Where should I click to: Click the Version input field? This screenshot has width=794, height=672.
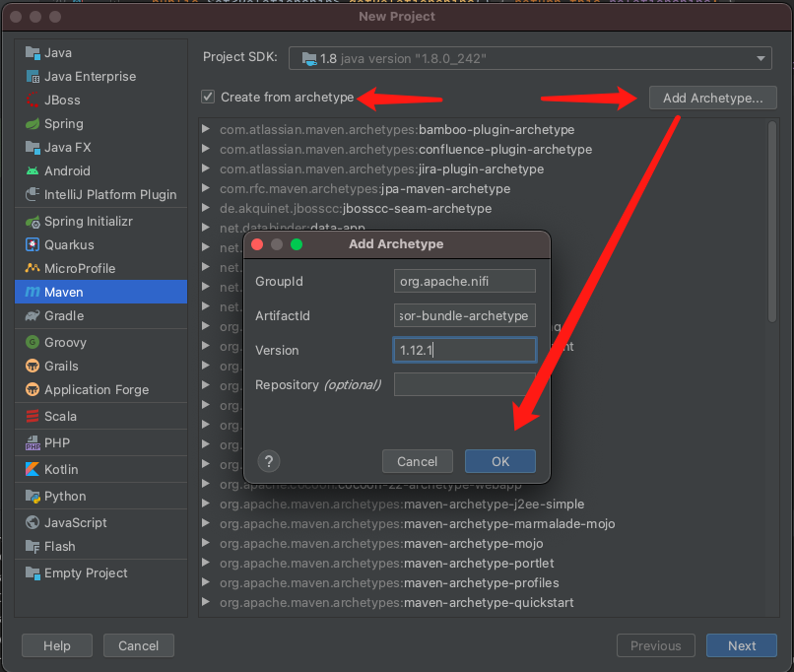(x=464, y=350)
